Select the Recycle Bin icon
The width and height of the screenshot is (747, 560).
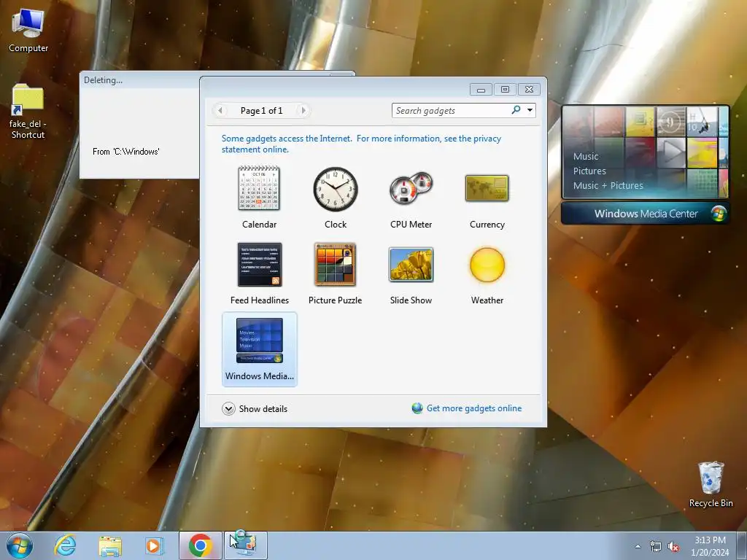[x=711, y=484]
